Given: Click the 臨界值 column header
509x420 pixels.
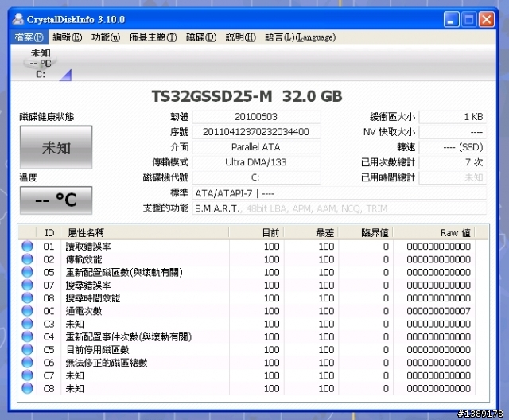Looking at the screenshot, I should (366, 233).
